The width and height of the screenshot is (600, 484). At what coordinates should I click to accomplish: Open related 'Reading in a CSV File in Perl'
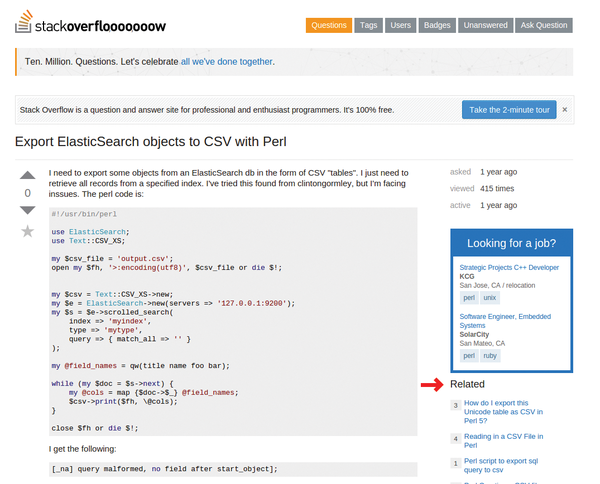[504, 441]
